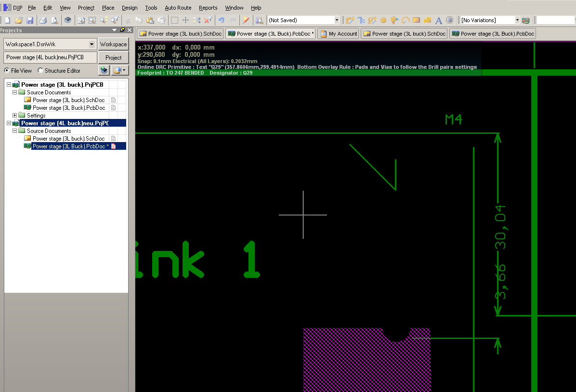This screenshot has width=576, height=392.
Task: Place a pad with the round pad icon
Action: coord(383,20)
